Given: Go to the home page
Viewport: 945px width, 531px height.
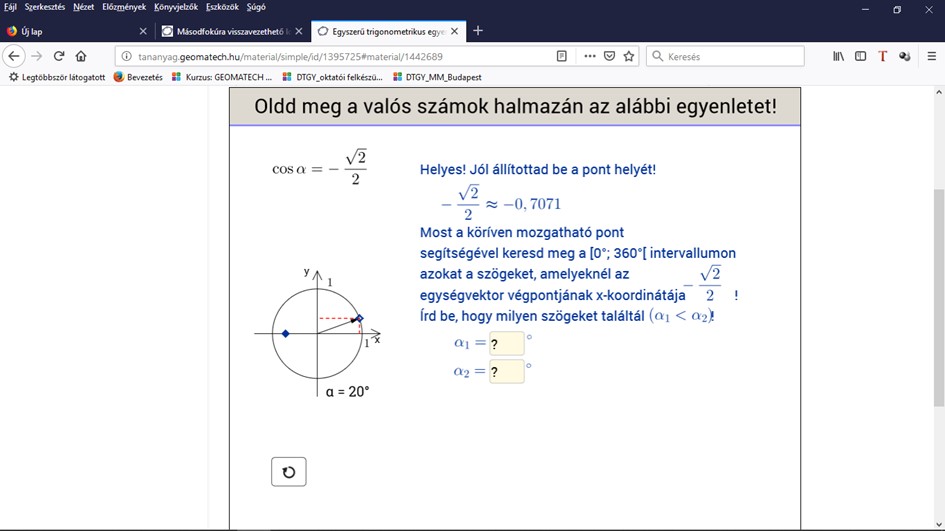Looking at the screenshot, I should coord(81,56).
